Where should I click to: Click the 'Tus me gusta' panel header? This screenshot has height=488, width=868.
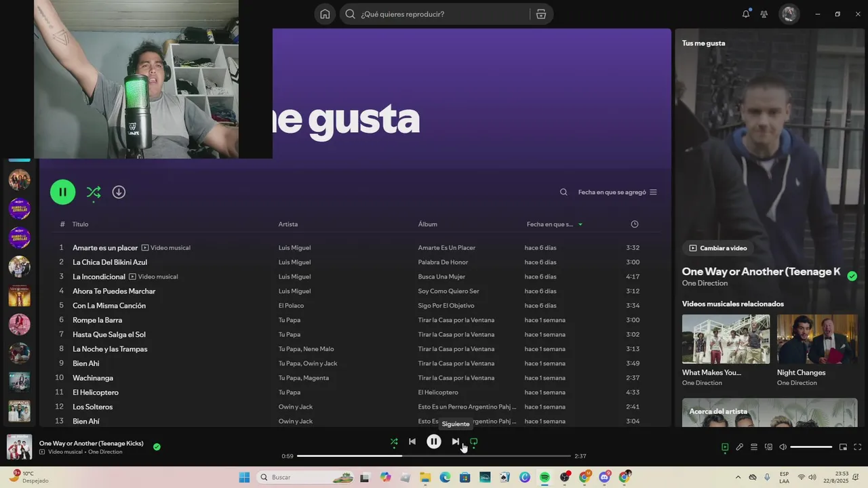click(703, 43)
